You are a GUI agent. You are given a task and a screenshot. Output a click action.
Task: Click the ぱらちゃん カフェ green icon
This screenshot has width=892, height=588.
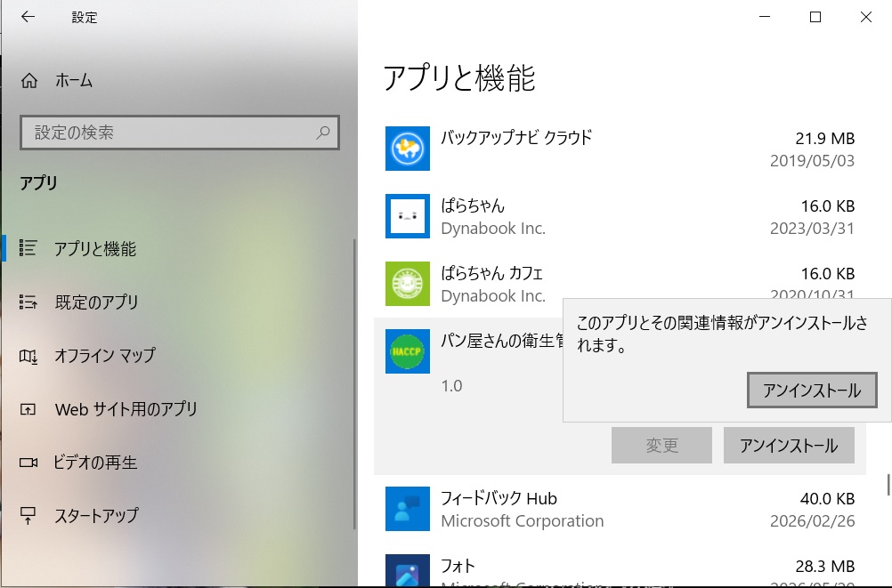click(408, 284)
